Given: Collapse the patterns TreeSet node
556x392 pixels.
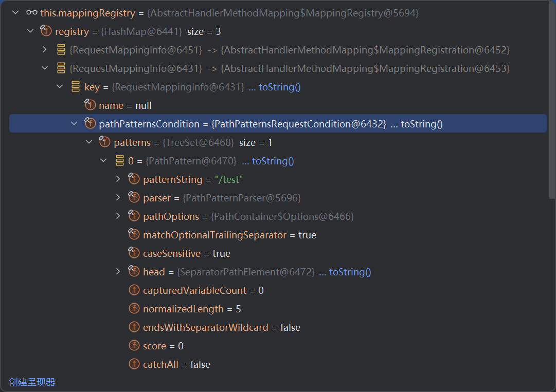Looking at the screenshot, I should click(x=89, y=142).
